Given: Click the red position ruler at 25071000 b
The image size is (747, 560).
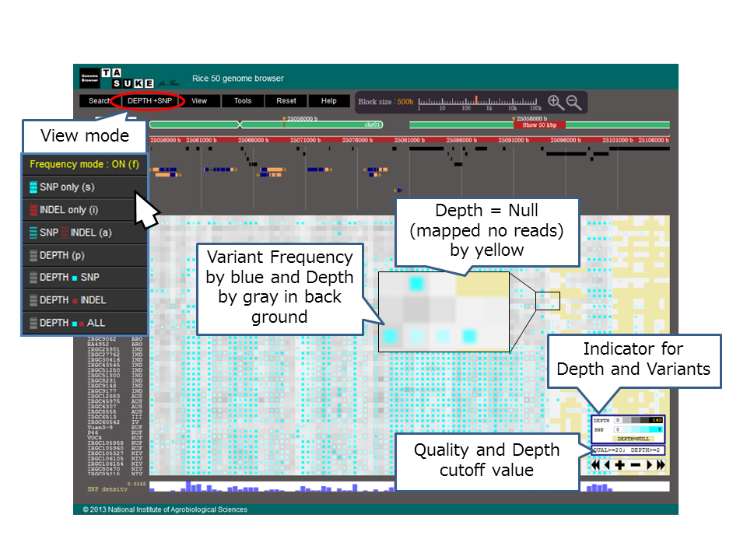Looking at the screenshot, I should pyautogui.click(x=305, y=140).
